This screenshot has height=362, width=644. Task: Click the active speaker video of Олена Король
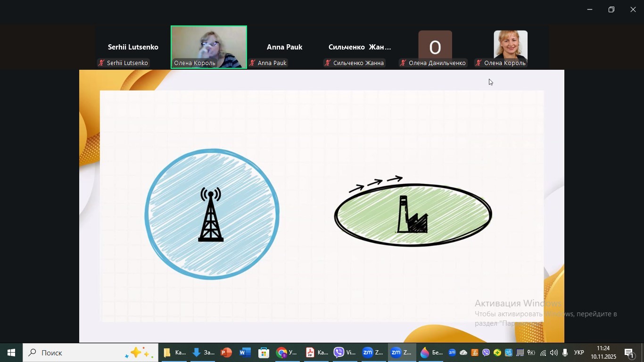(x=209, y=46)
